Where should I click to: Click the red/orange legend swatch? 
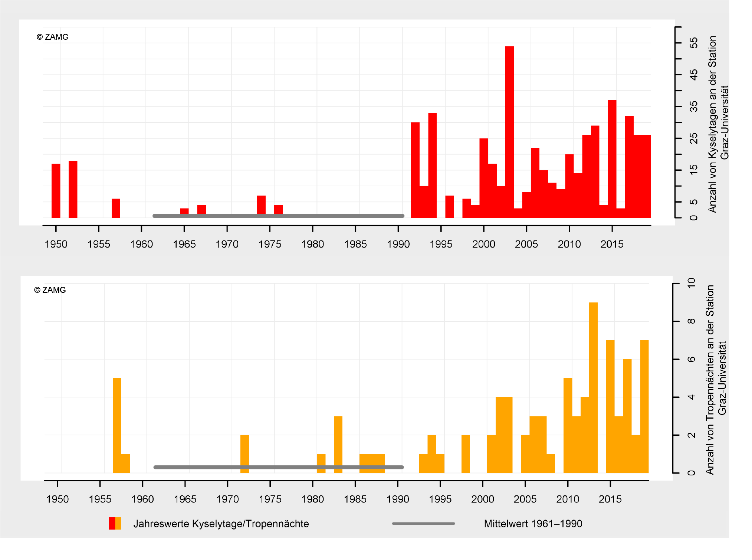(x=115, y=523)
